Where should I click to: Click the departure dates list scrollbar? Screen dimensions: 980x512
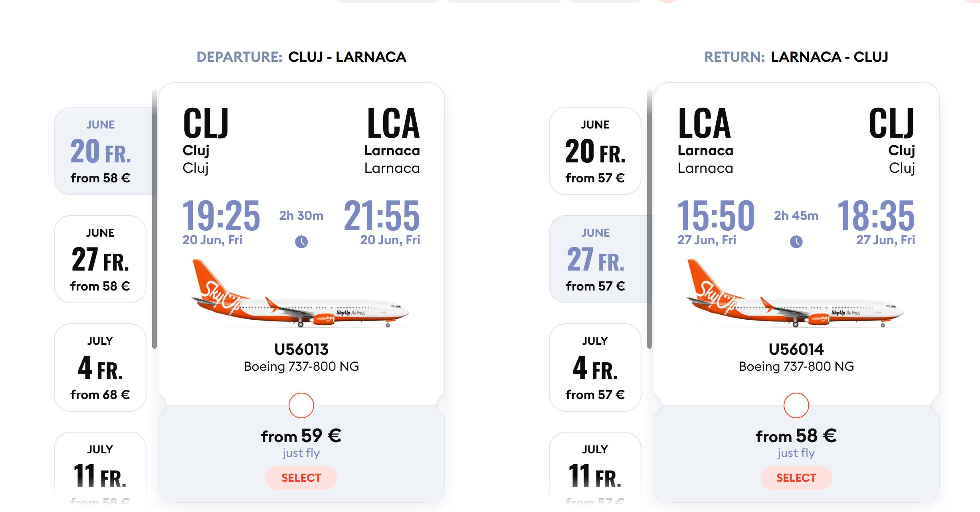pyautogui.click(x=154, y=219)
